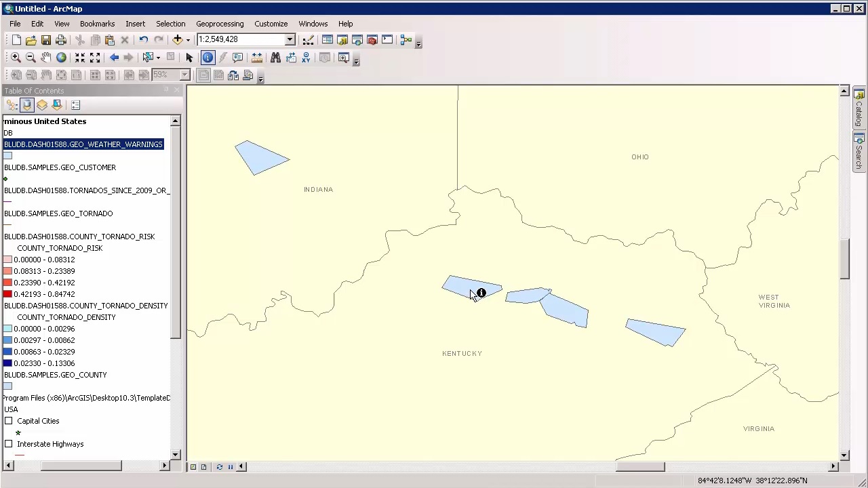Select the HTML Popup tool
The height and width of the screenshot is (488, 868).
click(237, 58)
